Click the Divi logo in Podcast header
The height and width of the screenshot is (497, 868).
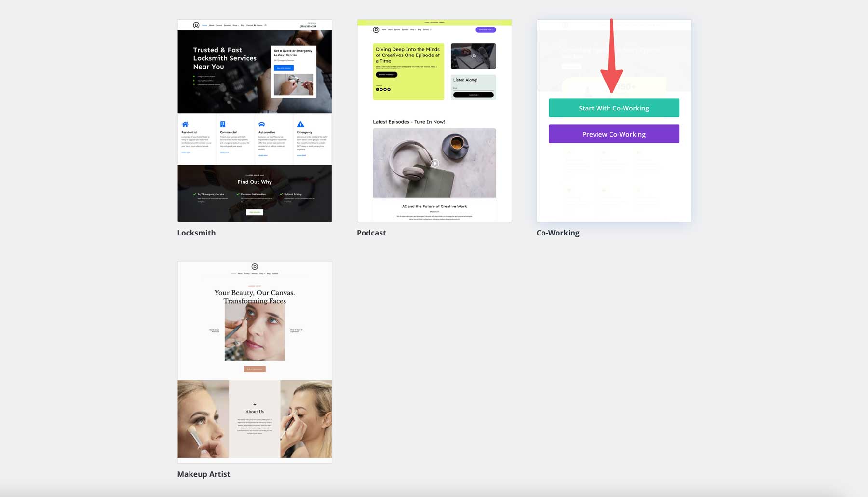pos(376,29)
